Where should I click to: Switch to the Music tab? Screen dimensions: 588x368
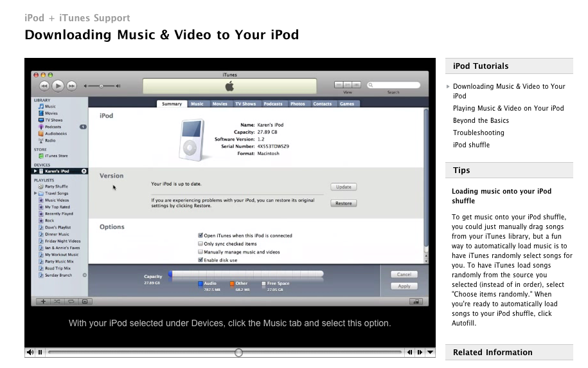click(197, 104)
